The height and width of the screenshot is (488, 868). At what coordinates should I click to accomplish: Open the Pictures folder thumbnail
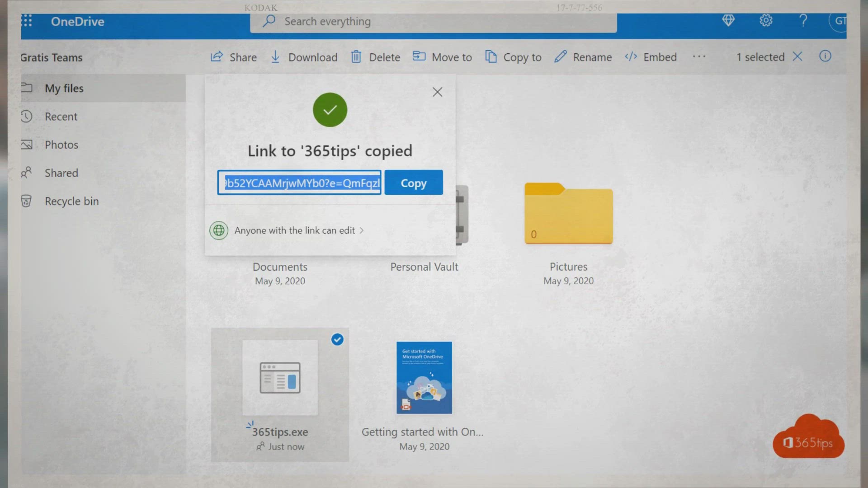[x=568, y=213]
